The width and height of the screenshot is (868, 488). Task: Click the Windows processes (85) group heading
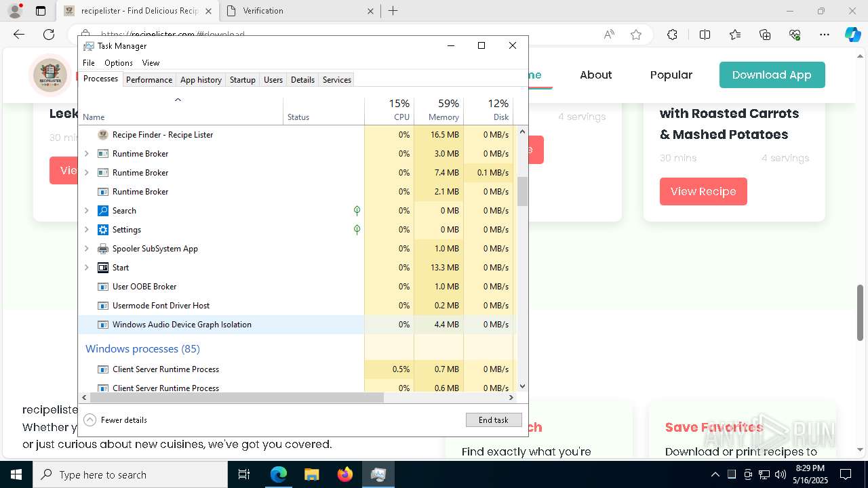click(x=142, y=349)
